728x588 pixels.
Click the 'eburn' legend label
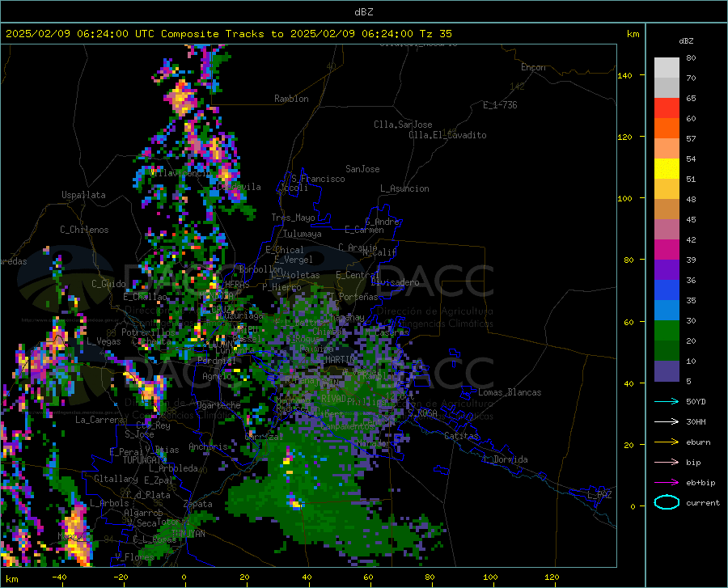698,442
